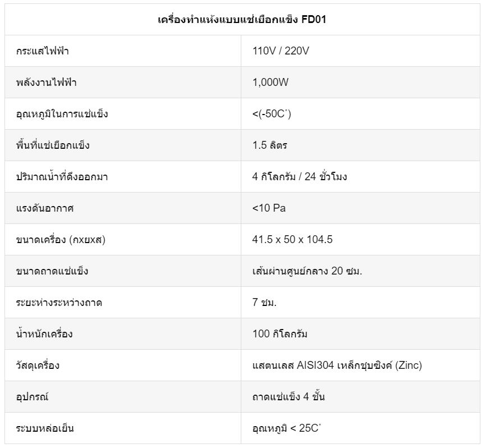Click the AISI304 material value

(x=337, y=365)
